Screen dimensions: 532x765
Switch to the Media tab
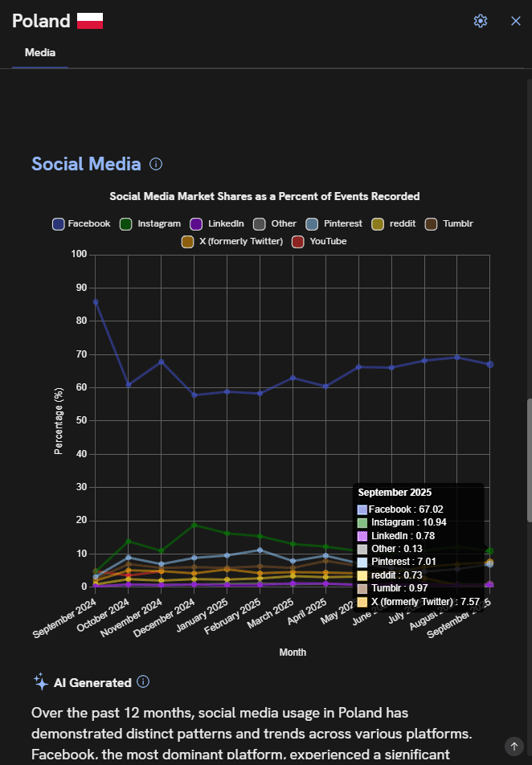(39, 52)
